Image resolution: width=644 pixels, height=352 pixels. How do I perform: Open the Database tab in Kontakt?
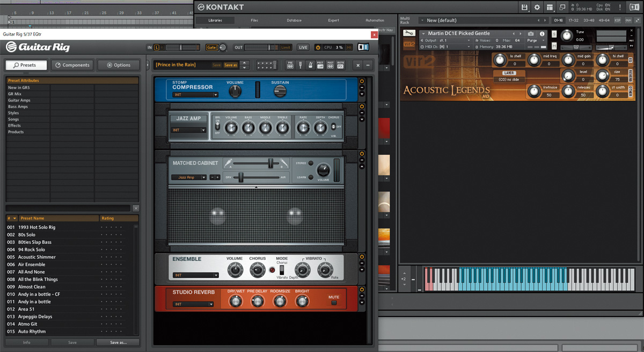point(294,20)
